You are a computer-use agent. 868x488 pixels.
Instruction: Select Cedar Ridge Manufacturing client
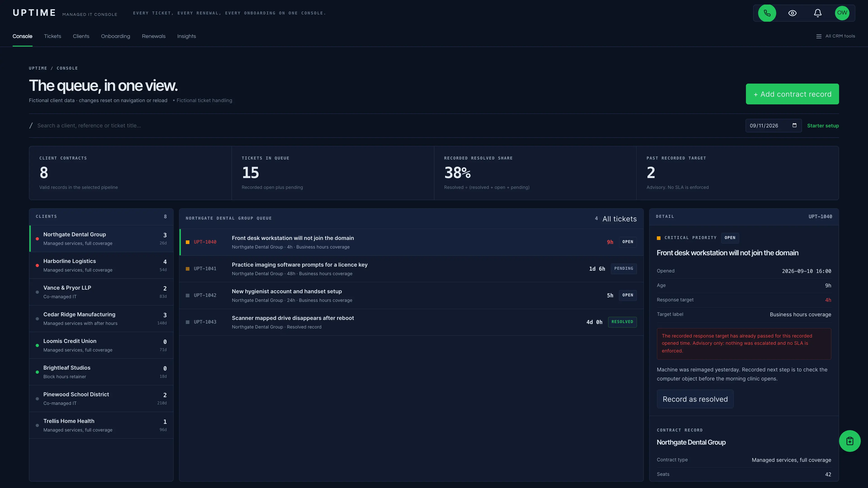101,318
